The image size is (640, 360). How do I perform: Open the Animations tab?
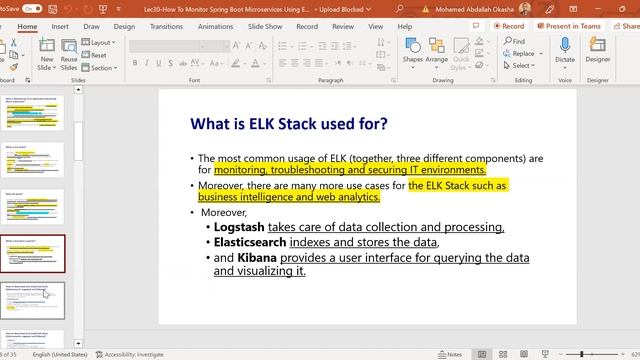(x=216, y=27)
